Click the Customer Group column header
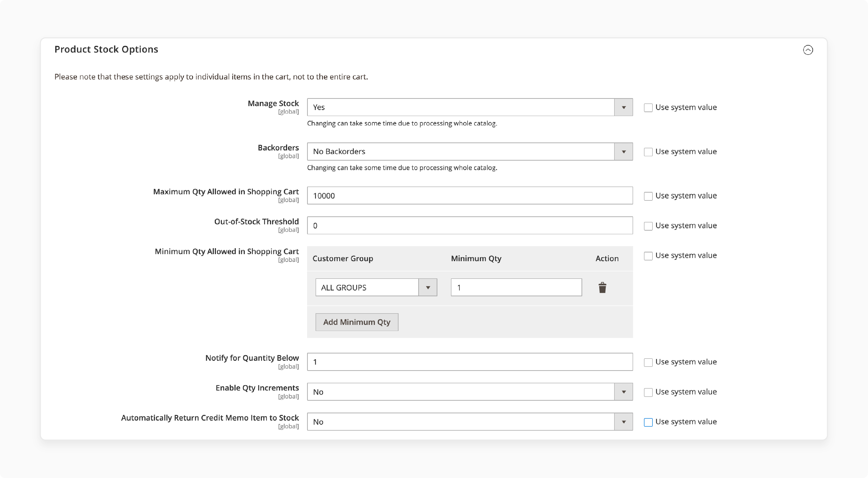 [343, 259]
